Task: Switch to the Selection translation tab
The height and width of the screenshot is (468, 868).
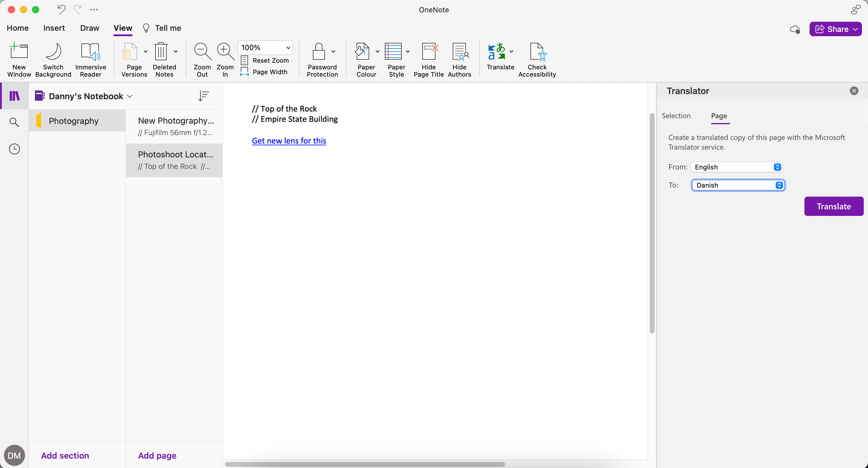Action: pyautogui.click(x=676, y=116)
